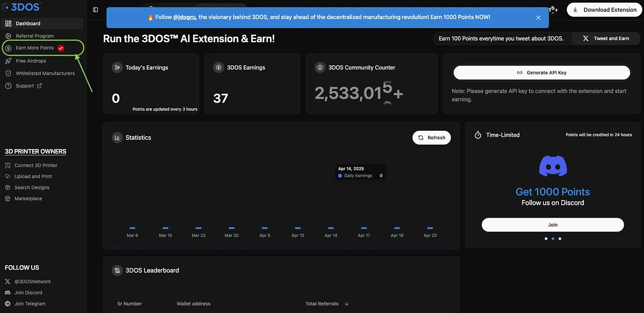Viewport: 644px width, 313px height.
Task: Open the @jdogru link in banner
Action: pos(185,17)
